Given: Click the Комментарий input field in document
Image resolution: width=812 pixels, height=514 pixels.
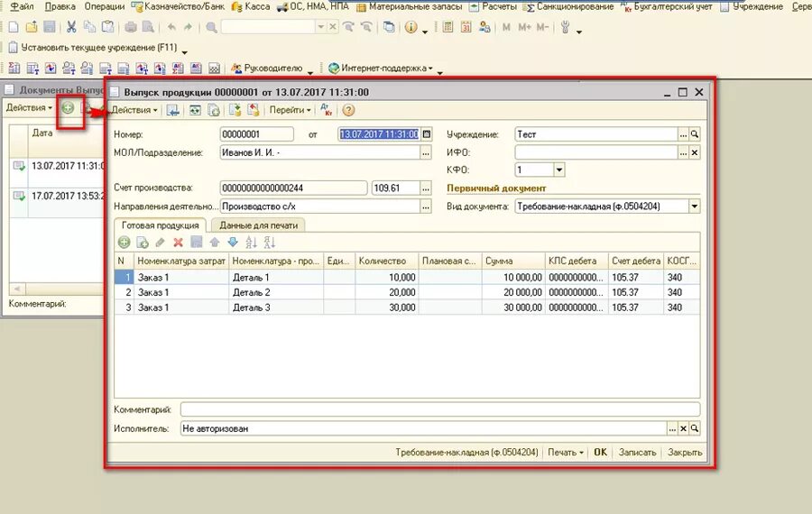Looking at the screenshot, I should coord(440,409).
